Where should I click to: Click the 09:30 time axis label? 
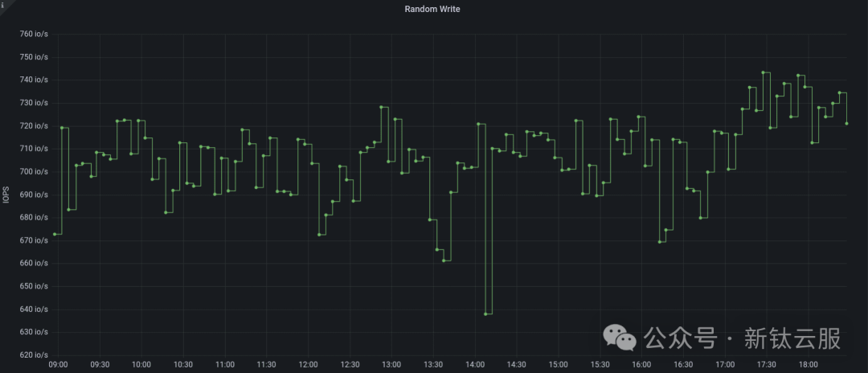coord(100,365)
